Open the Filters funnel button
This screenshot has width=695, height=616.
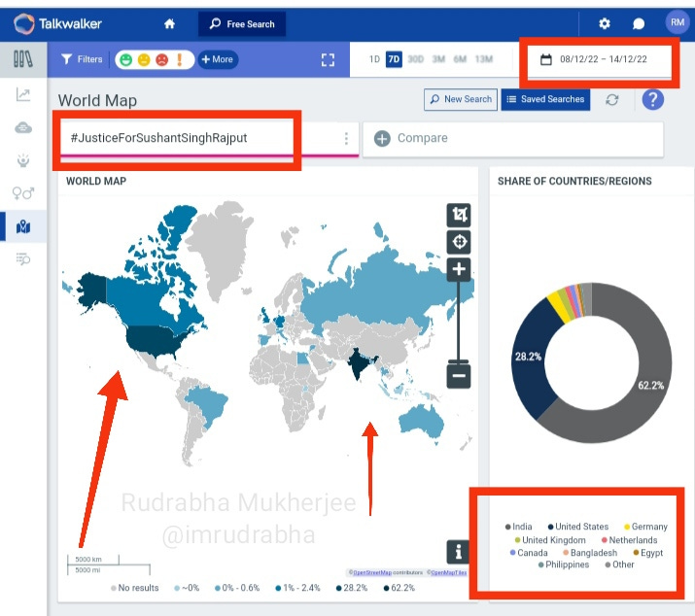tap(82, 59)
